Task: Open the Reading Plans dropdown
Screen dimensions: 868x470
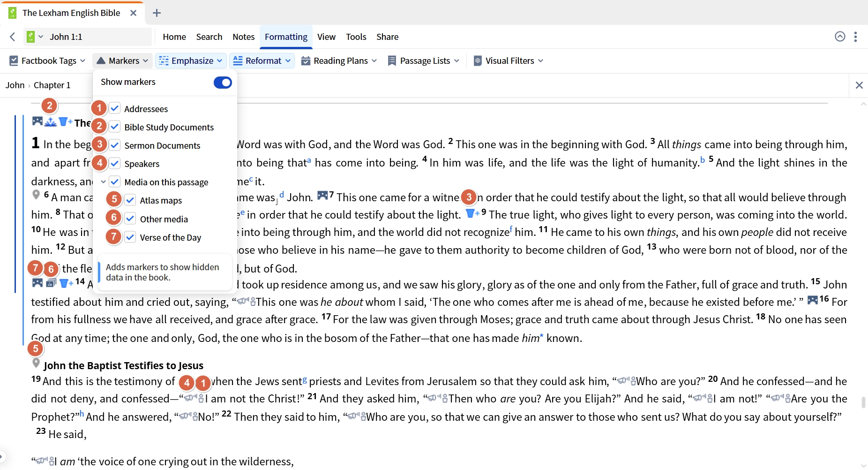Action: click(339, 61)
